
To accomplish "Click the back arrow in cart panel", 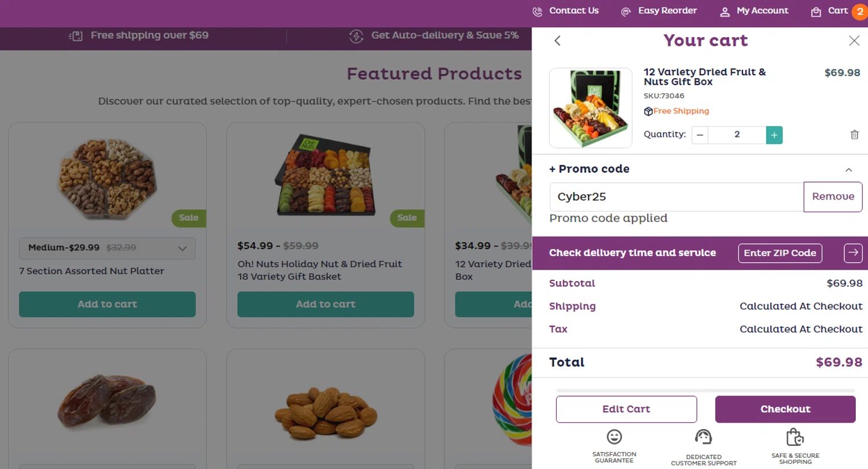I will click(557, 40).
